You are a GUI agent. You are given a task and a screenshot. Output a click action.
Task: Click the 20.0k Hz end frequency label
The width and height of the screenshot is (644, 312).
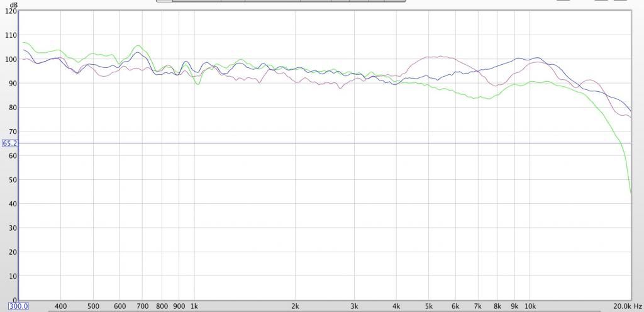(628, 306)
